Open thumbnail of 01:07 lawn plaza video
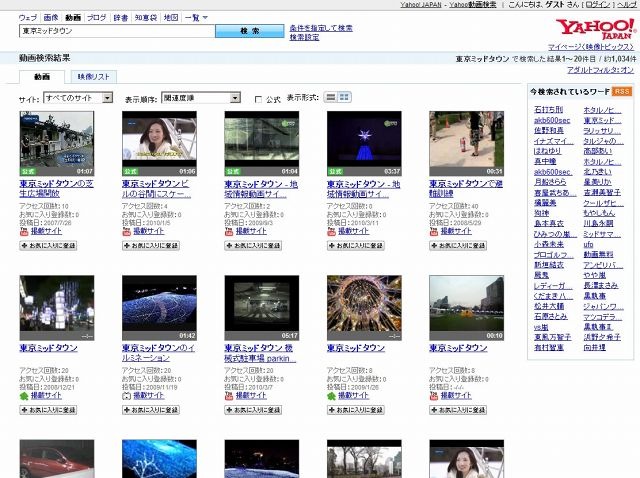The height and width of the screenshot is (478, 640). tap(57, 143)
